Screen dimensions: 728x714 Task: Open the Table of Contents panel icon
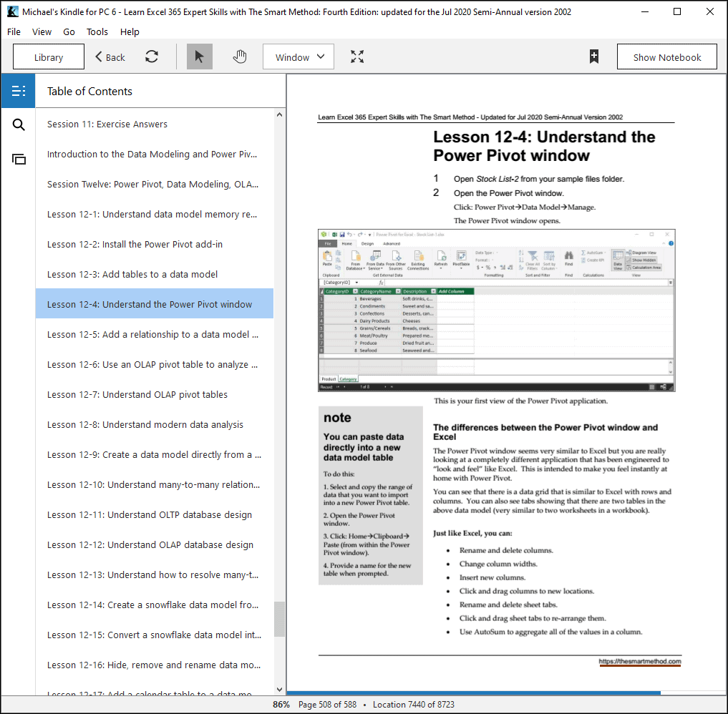(x=18, y=91)
